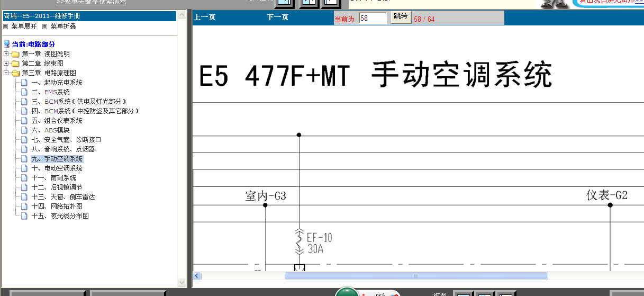Click the folder icon of 第一章 读图说明
Viewport: 644px width, 296px height.
click(15, 54)
